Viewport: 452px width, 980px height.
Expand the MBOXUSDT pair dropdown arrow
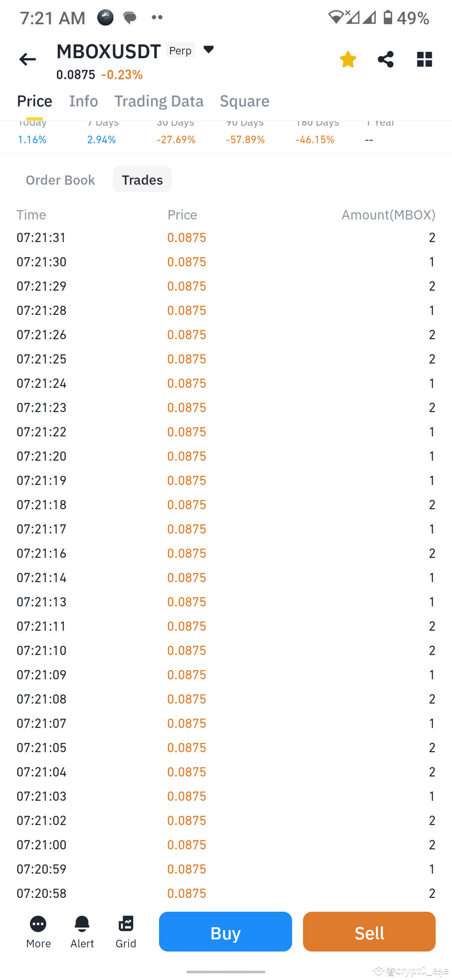click(208, 49)
